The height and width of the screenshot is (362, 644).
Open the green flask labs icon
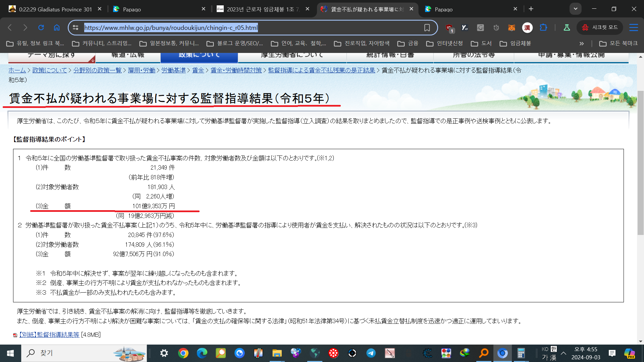[x=567, y=27]
